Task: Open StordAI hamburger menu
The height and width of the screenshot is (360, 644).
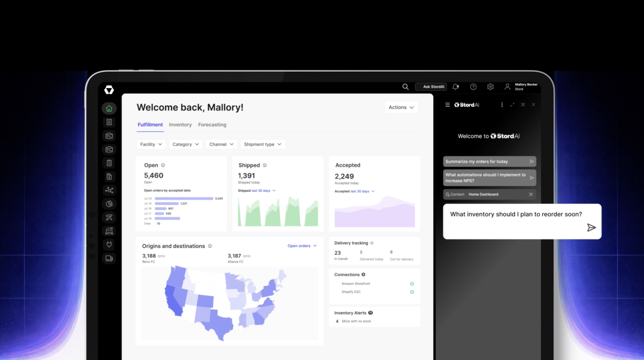Action: click(447, 105)
